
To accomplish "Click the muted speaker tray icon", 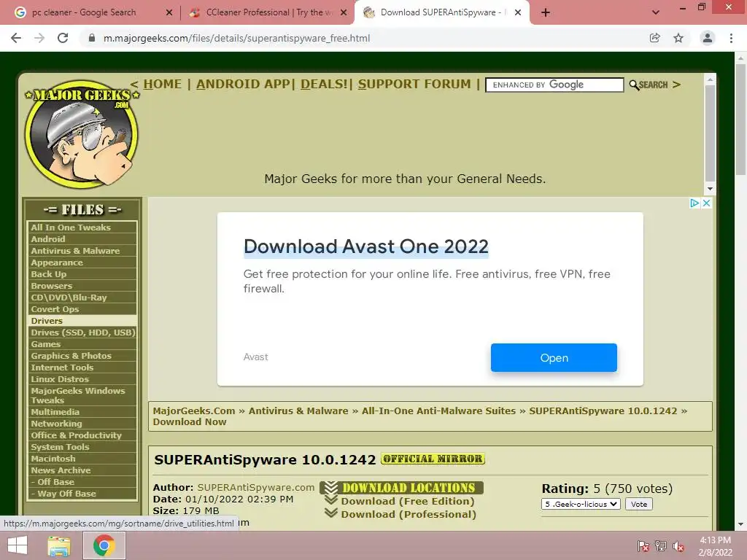I will (678, 546).
